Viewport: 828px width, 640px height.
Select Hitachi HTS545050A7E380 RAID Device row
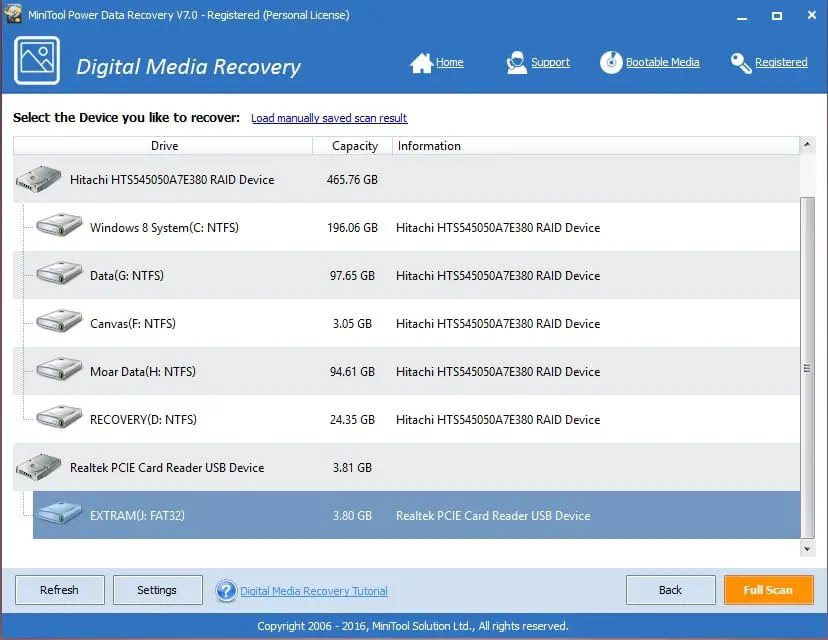point(406,179)
